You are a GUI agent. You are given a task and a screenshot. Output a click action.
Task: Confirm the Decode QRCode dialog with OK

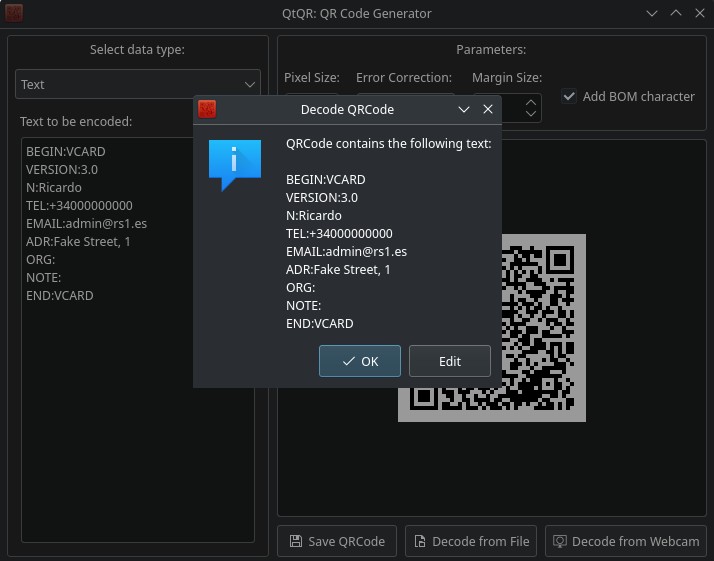point(360,361)
